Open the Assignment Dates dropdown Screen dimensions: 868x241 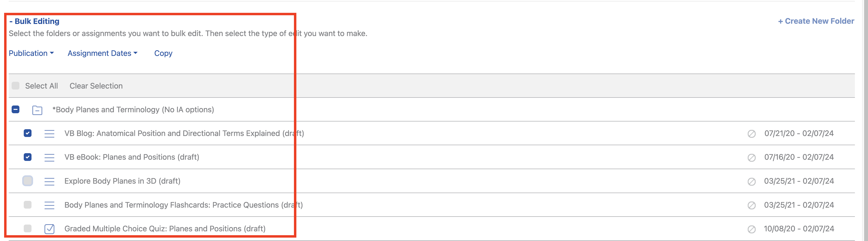click(x=102, y=53)
